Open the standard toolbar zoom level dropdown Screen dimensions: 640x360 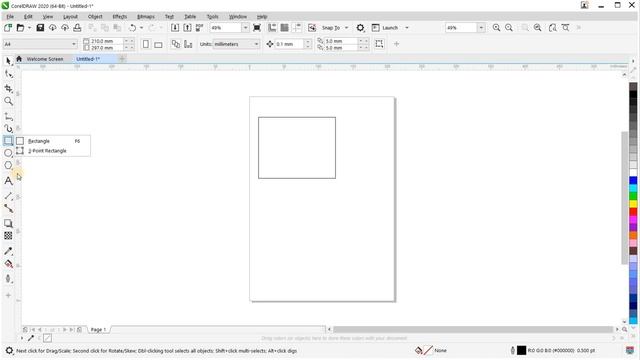[x=245, y=28]
